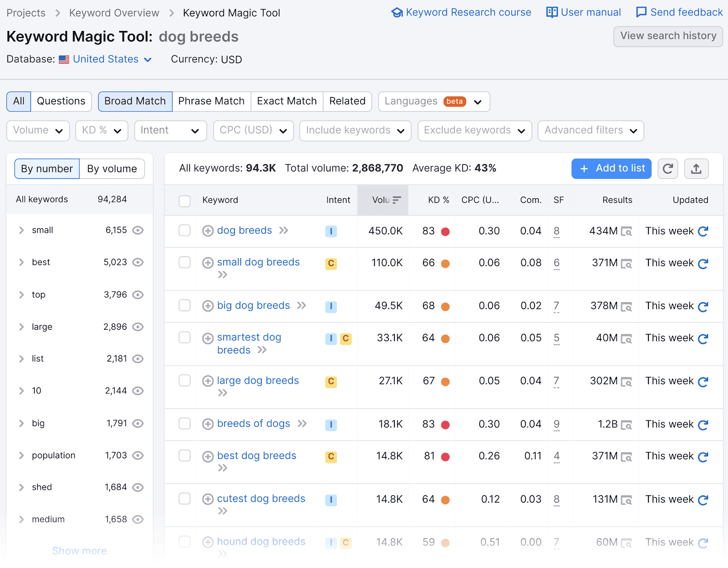This screenshot has height=568, width=728.
Task: Open the Intent filter dropdown
Action: point(170,131)
